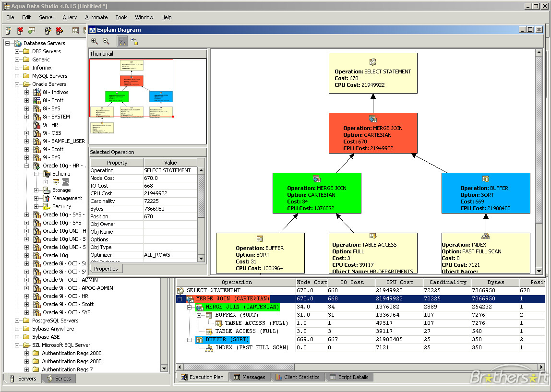Open the Tools menu
The height and width of the screenshot is (392, 551).
click(x=121, y=17)
